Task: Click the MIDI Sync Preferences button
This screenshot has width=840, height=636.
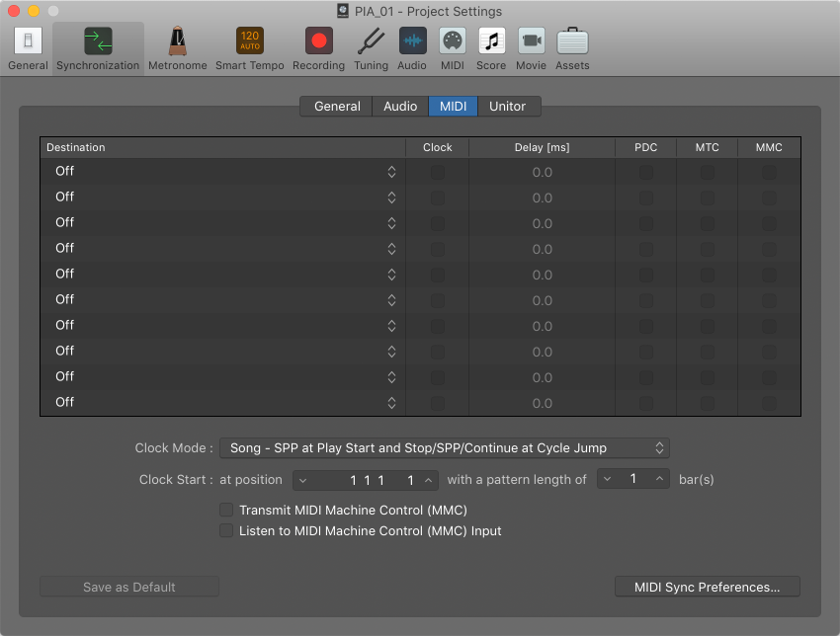Action: [708, 587]
